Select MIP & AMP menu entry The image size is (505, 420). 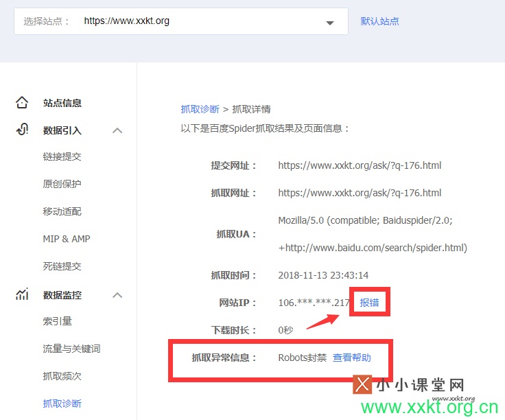[x=67, y=239]
